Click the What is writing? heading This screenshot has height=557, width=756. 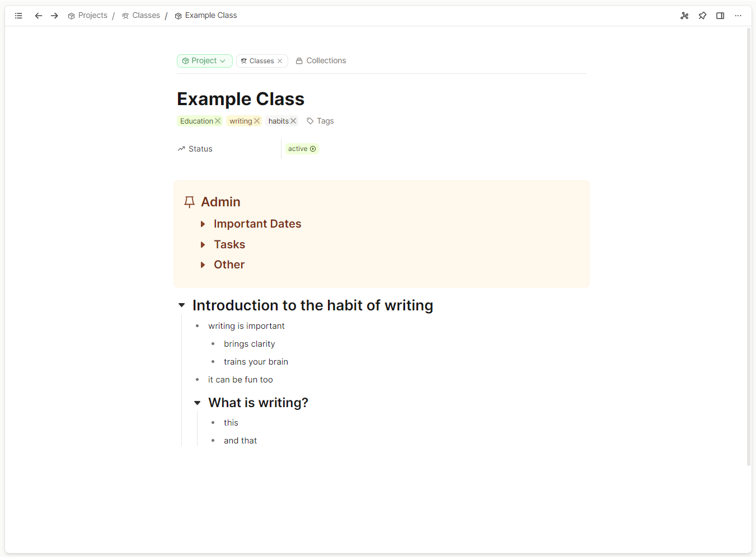coord(258,403)
